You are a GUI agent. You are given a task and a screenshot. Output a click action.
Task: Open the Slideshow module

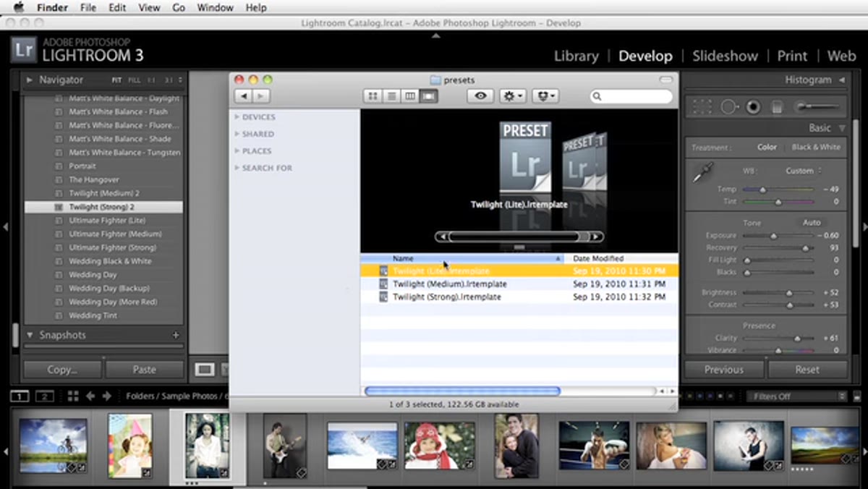tap(725, 56)
